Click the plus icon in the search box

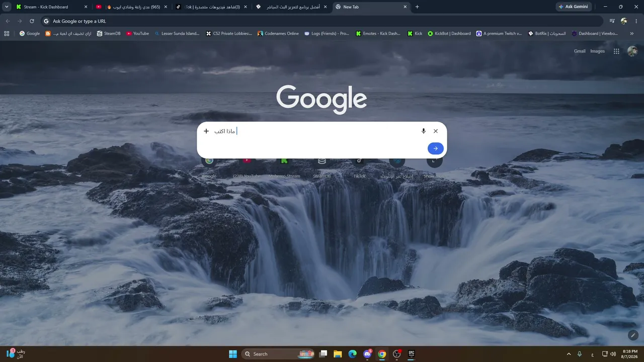click(206, 131)
